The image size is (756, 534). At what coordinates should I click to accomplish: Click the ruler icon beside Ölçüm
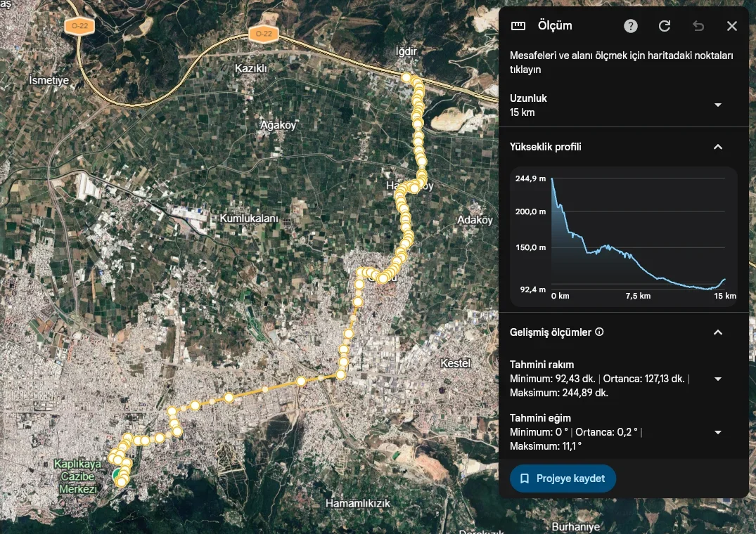click(x=518, y=25)
